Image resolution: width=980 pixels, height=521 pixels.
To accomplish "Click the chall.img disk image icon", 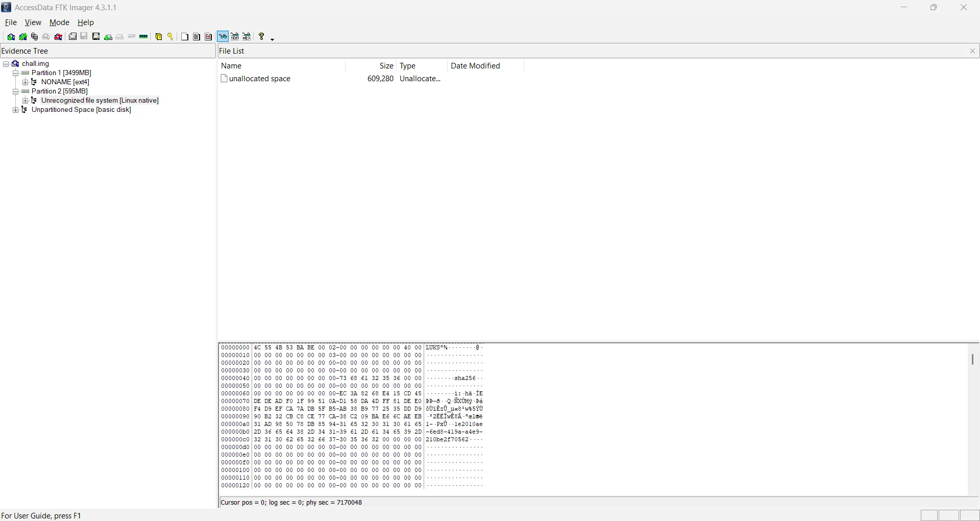I will tap(15, 64).
